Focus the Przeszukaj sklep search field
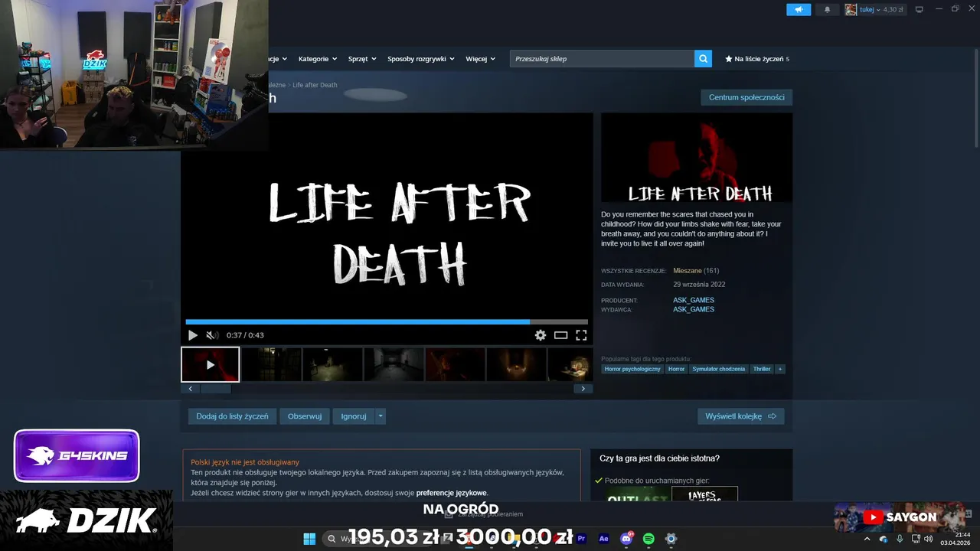This screenshot has height=551, width=980. 602,59
